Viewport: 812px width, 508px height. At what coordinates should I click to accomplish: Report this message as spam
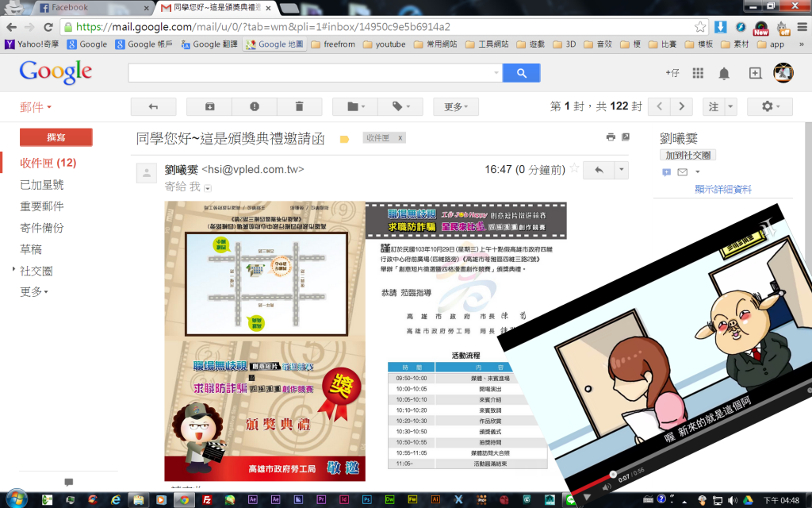coord(255,106)
